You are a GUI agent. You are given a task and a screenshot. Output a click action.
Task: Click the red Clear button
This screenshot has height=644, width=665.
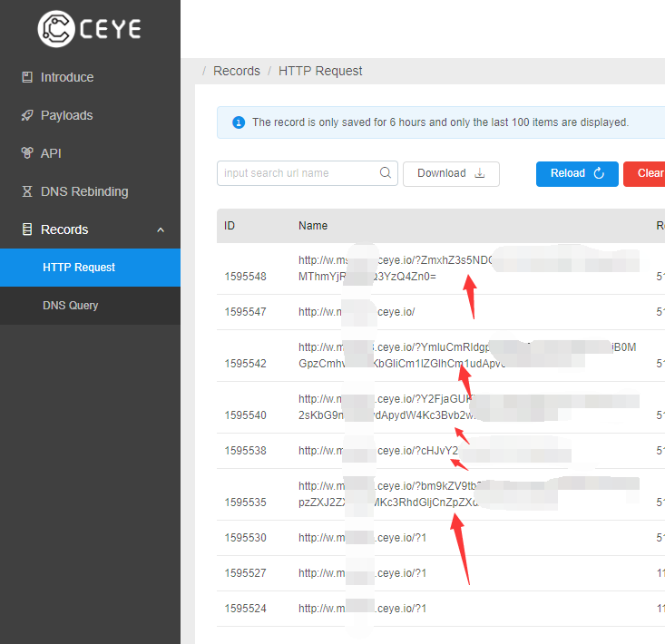point(644,174)
